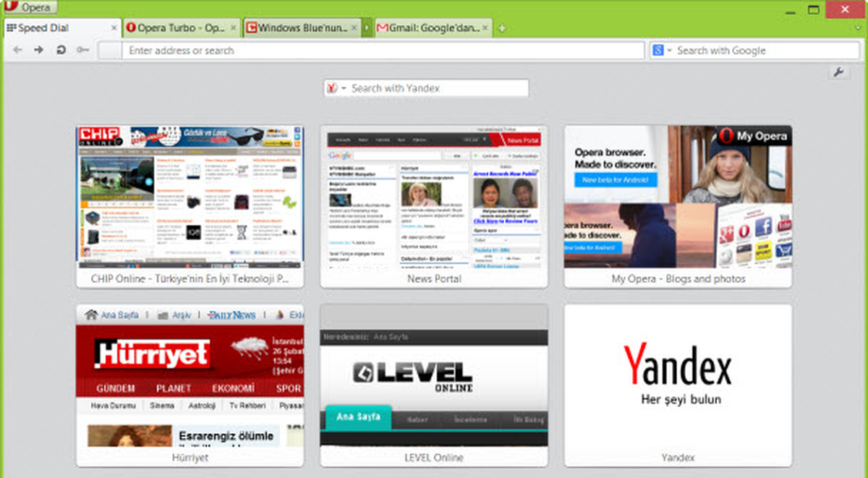
Task: Expand the Yandex search engine dropdown
Action: 336,88
